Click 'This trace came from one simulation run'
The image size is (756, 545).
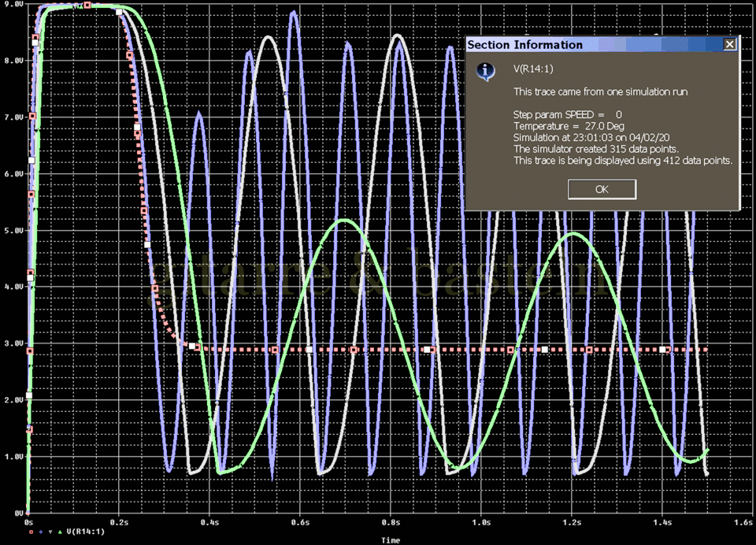[x=600, y=91]
